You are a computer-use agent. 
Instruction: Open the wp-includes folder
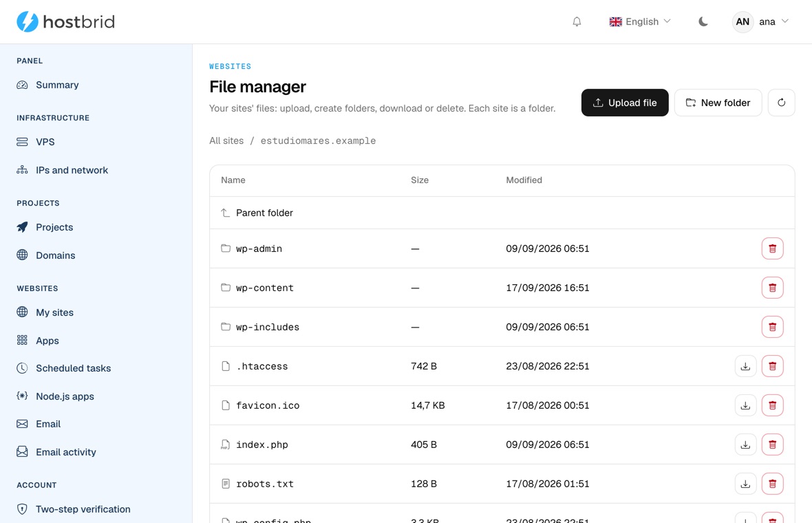[267, 328]
